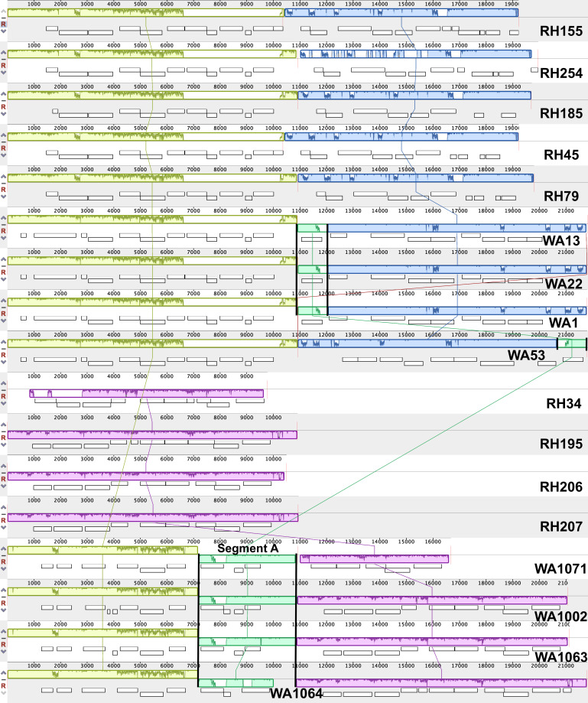Image resolution: width=588 pixels, height=703 pixels.
Task: Set WA1063 as the reference genome
Action: coord(3,644)
